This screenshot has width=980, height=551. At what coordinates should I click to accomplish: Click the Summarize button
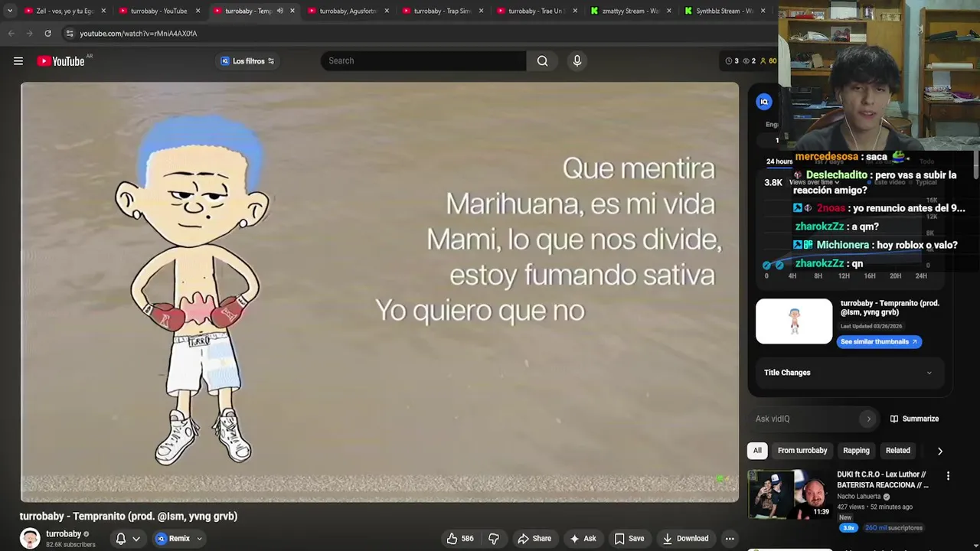tap(914, 419)
